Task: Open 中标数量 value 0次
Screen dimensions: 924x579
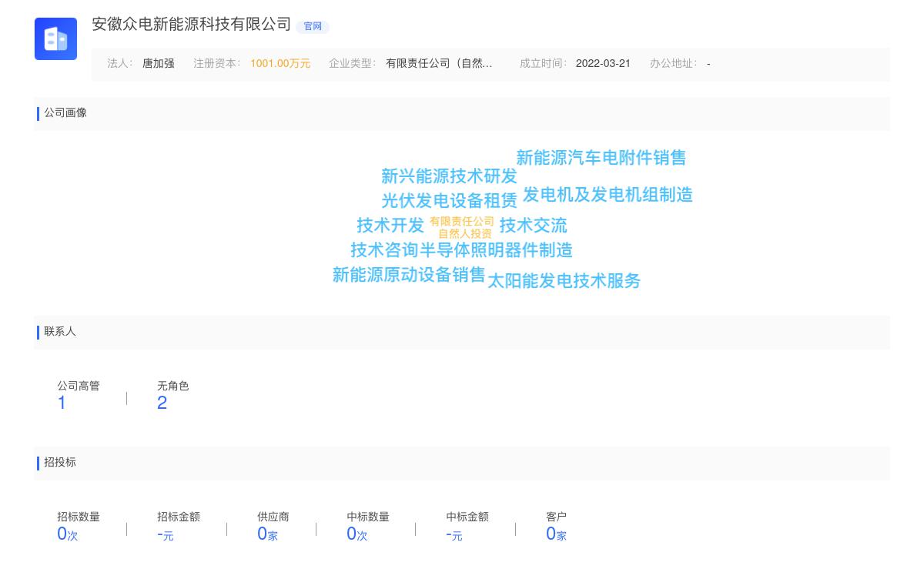Action: point(357,534)
